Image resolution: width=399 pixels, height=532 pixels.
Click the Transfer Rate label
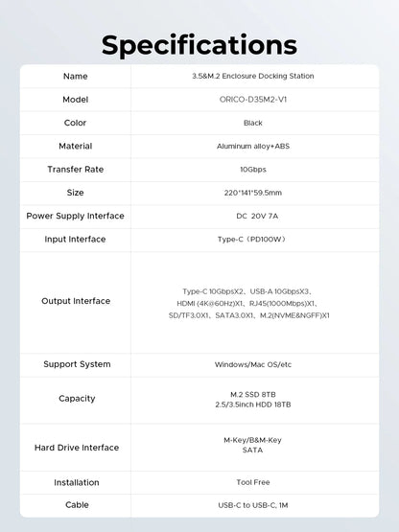point(76,170)
